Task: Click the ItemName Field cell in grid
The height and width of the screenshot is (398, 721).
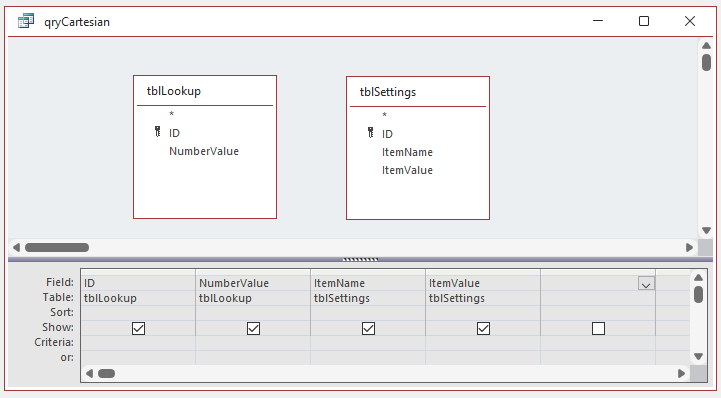Action: [x=368, y=283]
